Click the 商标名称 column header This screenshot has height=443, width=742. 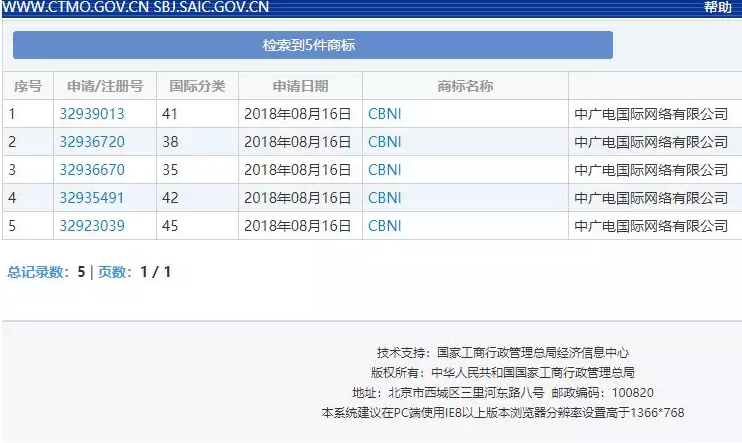coord(465,86)
